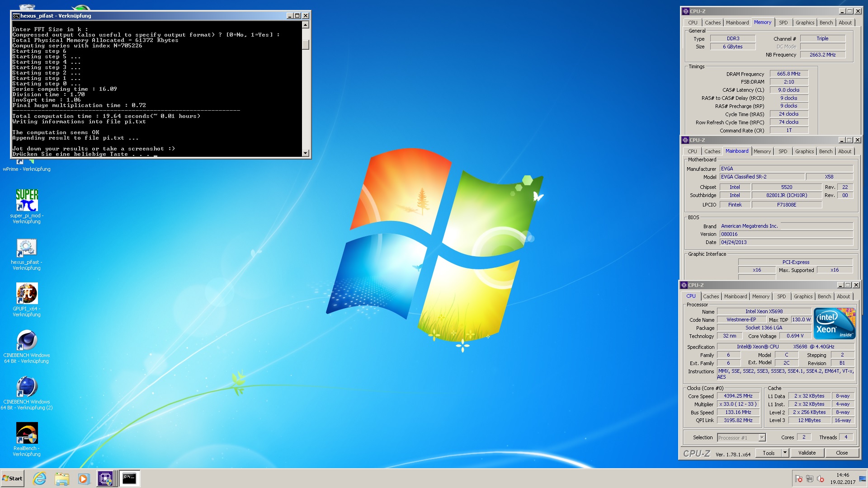Launch Windows Media Player from the taskbar
This screenshot has height=488, width=868.
tap(84, 479)
